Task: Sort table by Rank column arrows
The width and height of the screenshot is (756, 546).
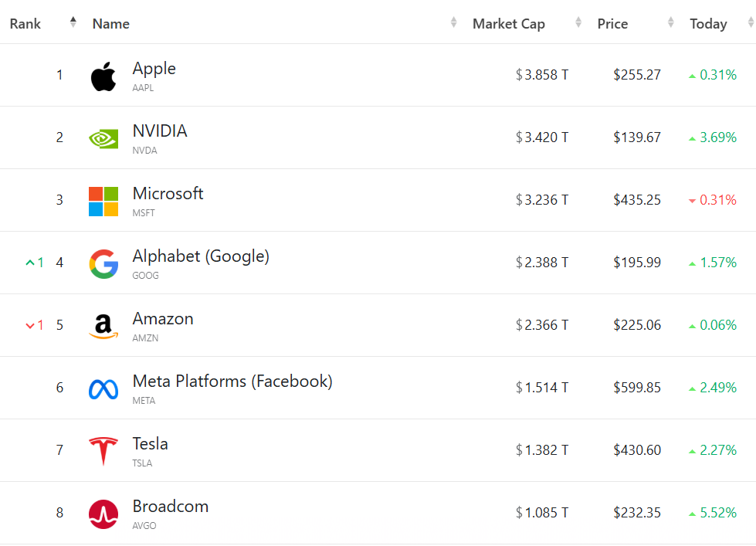Action: click(73, 22)
